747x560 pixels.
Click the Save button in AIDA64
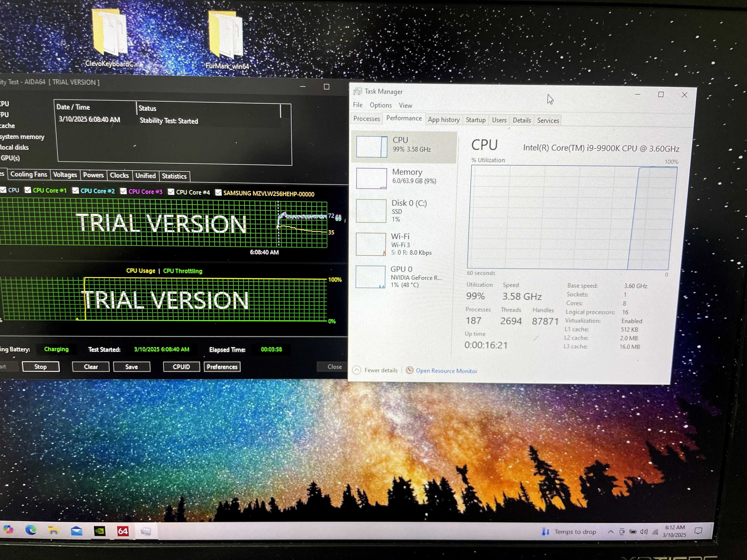tap(132, 367)
